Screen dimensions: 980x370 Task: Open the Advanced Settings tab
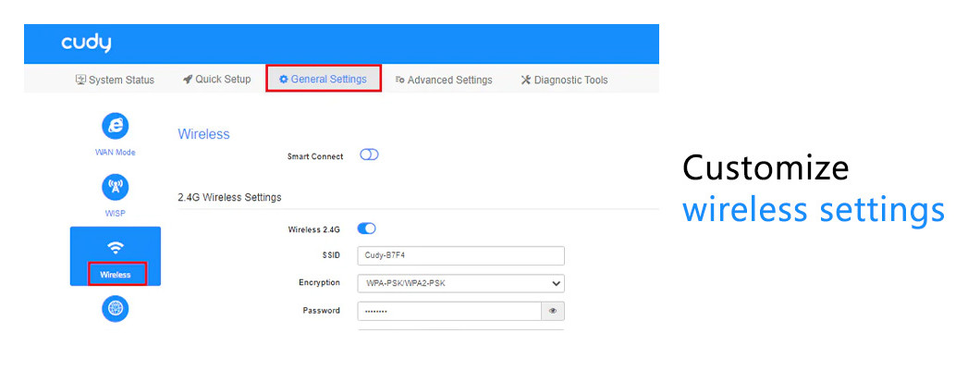point(444,80)
